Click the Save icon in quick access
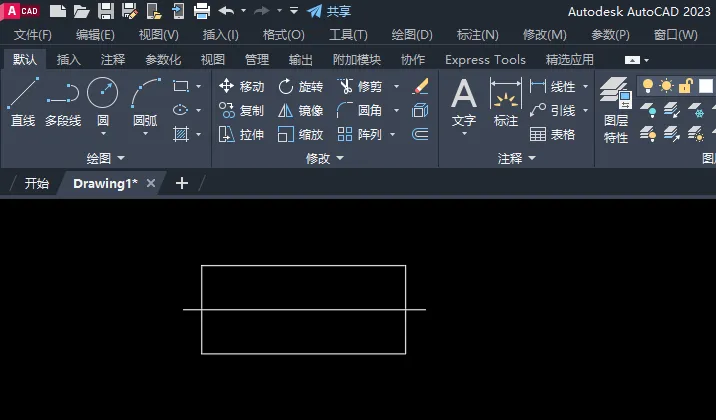The width and height of the screenshot is (716, 420). [x=105, y=11]
